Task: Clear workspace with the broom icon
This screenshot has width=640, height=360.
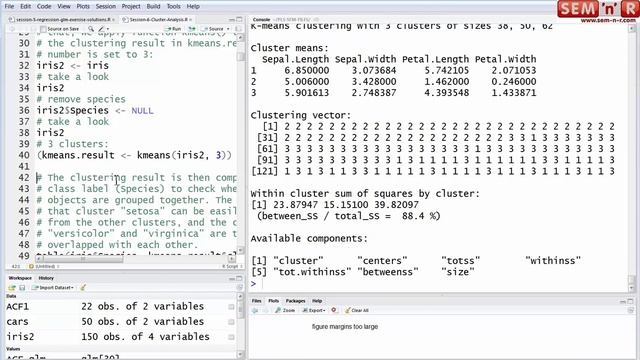Action: (83, 288)
